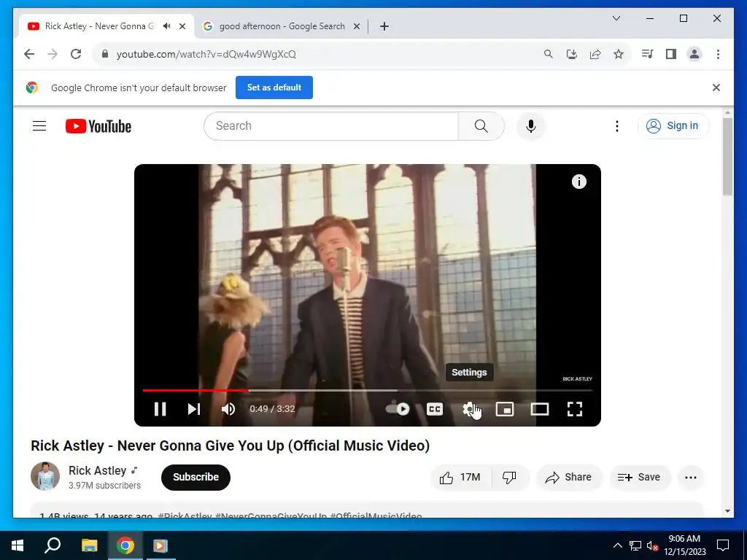Close the Google Search tab
747x560 pixels.
pos(356,26)
